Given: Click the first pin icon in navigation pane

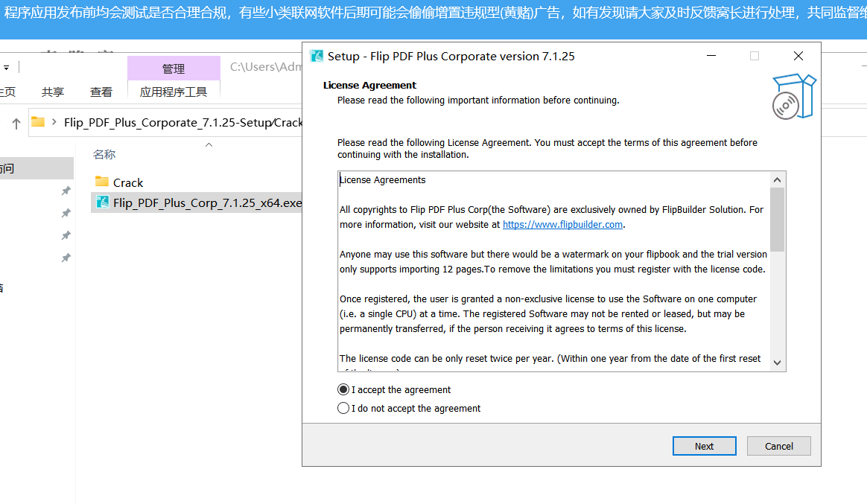Looking at the screenshot, I should [x=66, y=191].
